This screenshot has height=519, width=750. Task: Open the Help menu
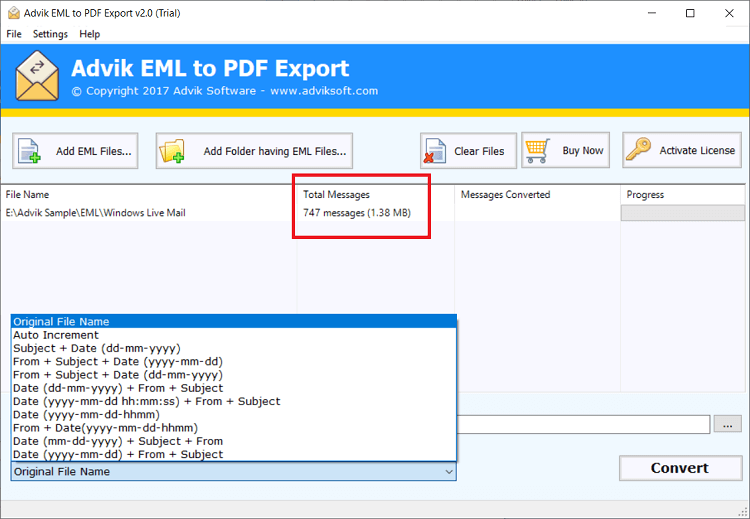pos(89,34)
